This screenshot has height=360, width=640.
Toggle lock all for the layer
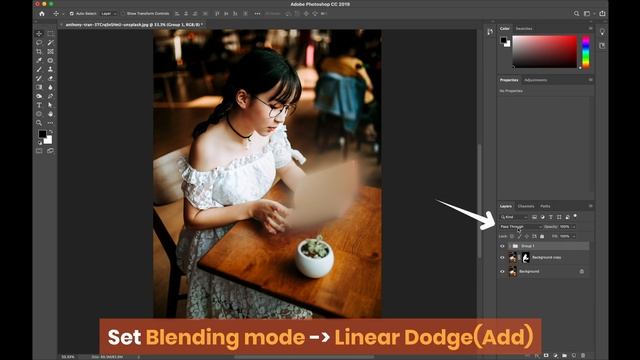[542, 236]
